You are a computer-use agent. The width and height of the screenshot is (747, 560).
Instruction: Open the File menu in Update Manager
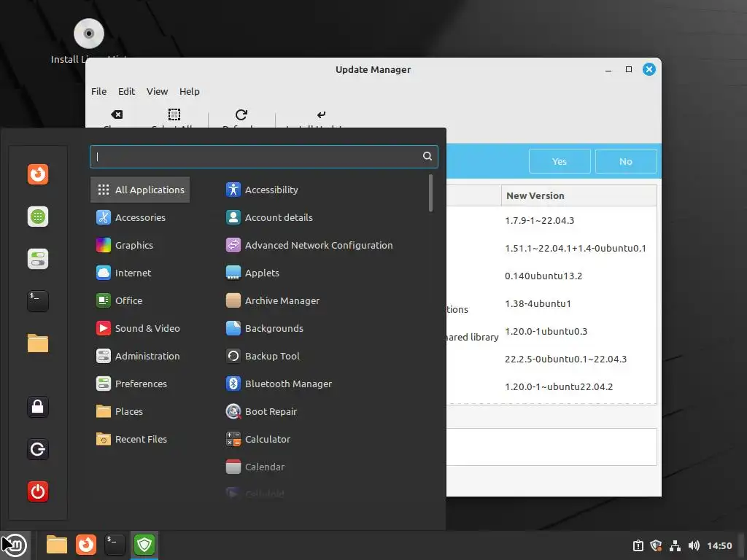point(98,91)
